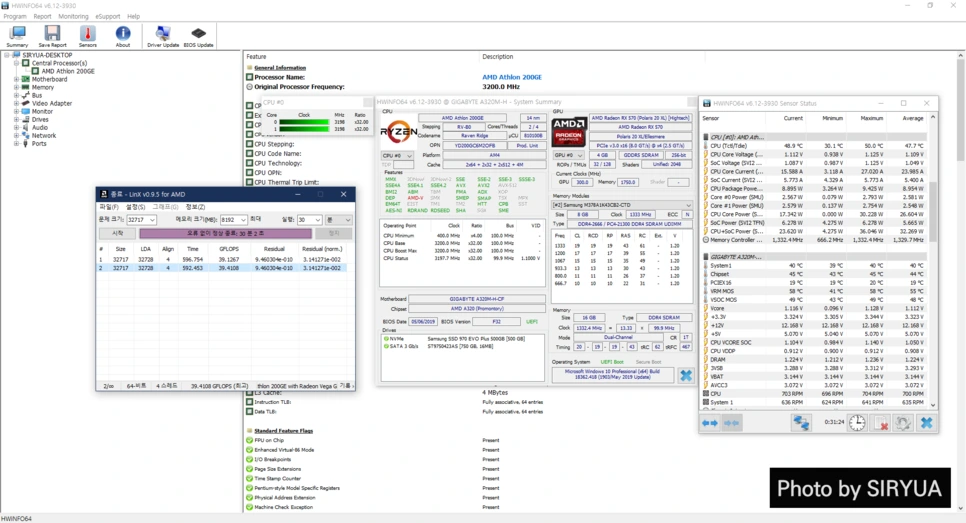Open LinX 정보(Z) menu

coord(195,207)
